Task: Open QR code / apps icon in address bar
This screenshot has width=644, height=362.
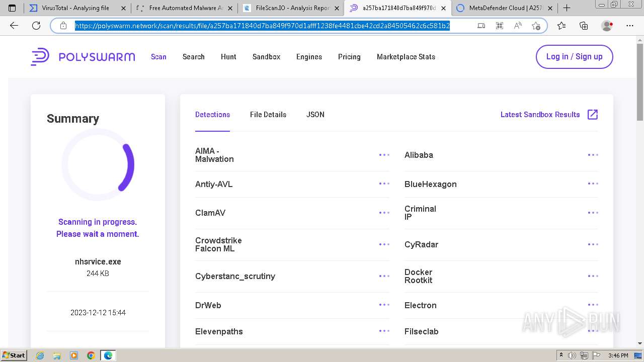Action: [499, 26]
